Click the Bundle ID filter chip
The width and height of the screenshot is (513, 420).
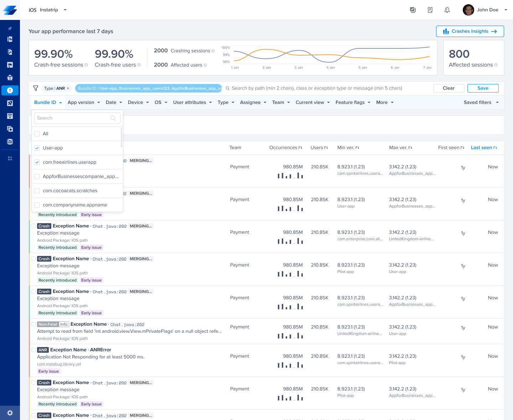point(149,88)
